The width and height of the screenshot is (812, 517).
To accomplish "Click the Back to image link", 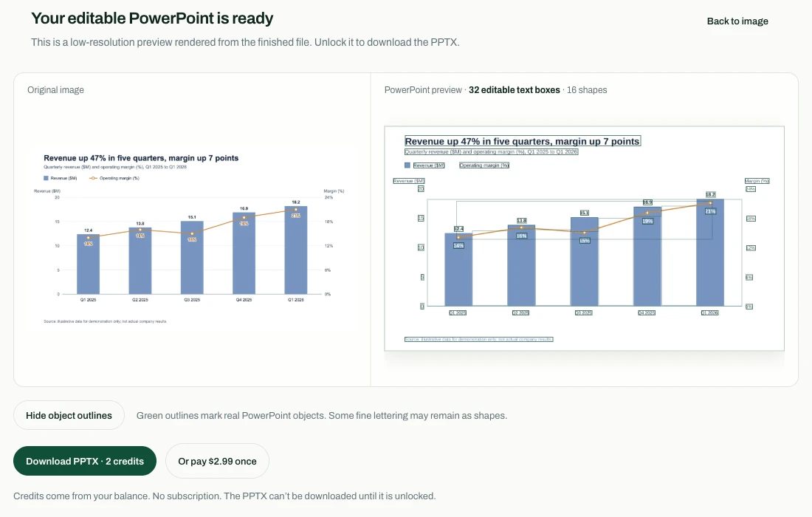I will pyautogui.click(x=737, y=21).
